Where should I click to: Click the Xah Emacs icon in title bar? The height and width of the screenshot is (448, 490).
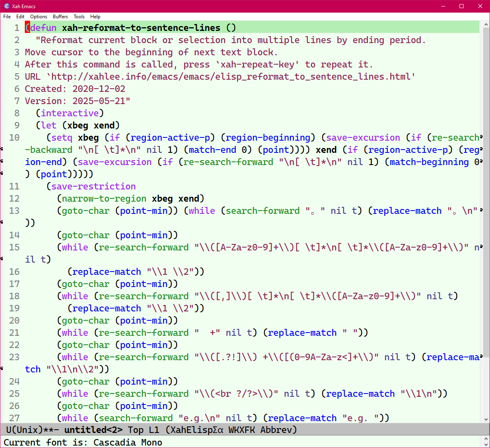tap(7, 6)
